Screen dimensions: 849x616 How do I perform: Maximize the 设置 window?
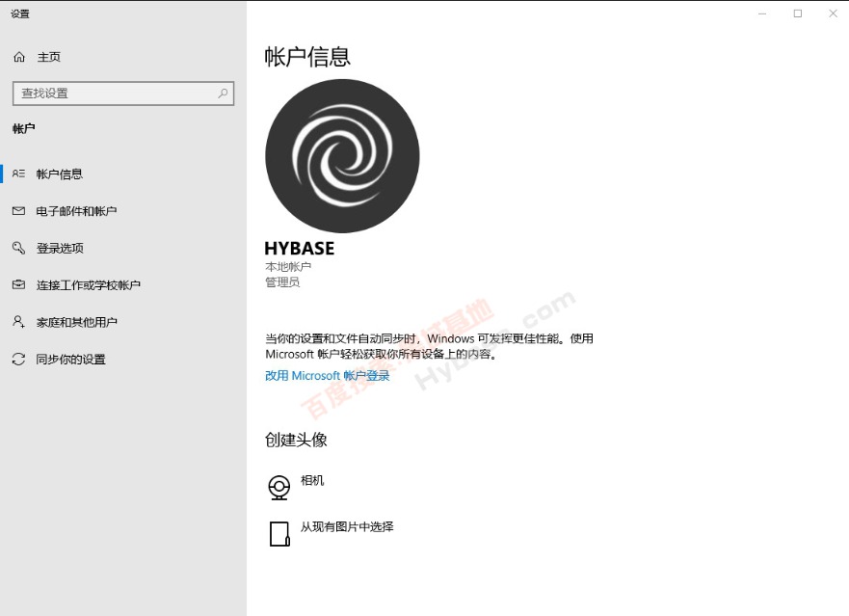pyautogui.click(x=798, y=13)
